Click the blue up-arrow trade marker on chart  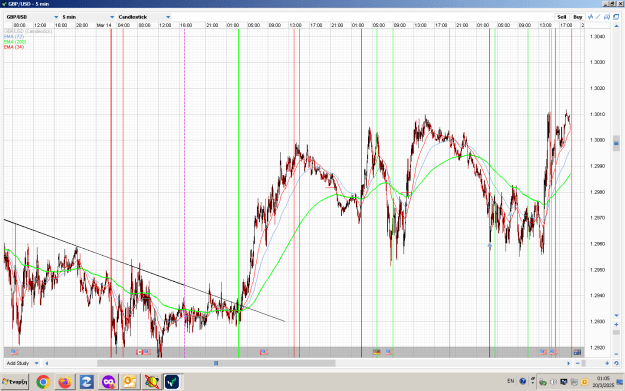point(490,245)
